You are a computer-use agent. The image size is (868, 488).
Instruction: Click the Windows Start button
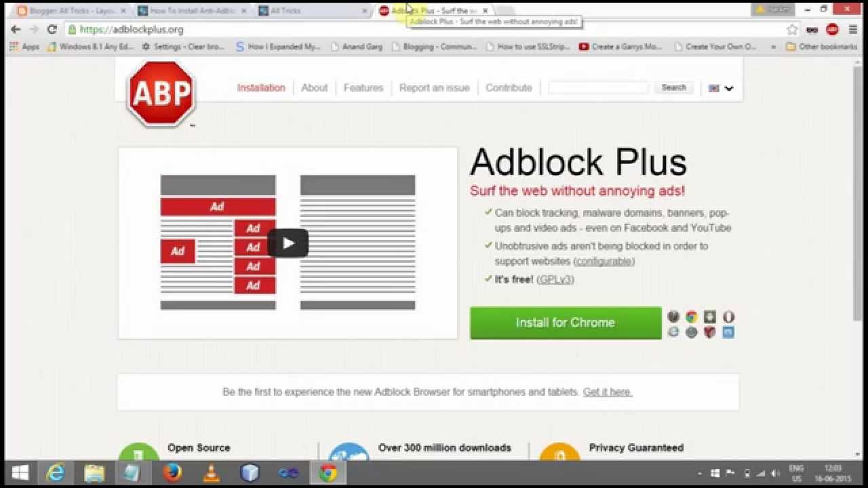pyautogui.click(x=20, y=472)
